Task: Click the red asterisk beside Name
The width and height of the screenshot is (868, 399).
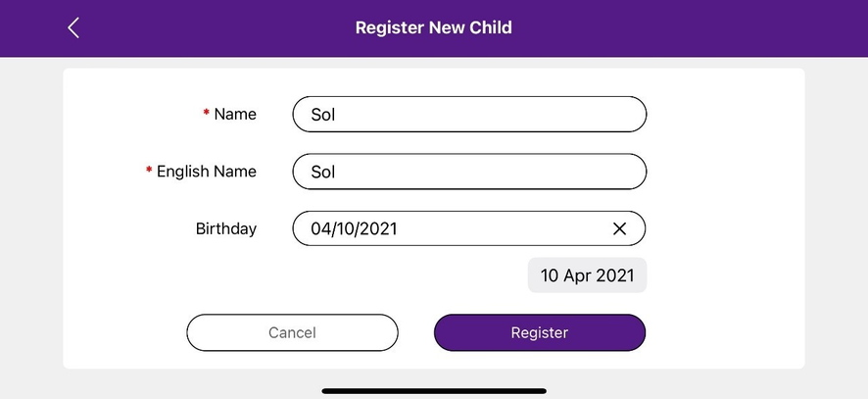Action: click(206, 114)
